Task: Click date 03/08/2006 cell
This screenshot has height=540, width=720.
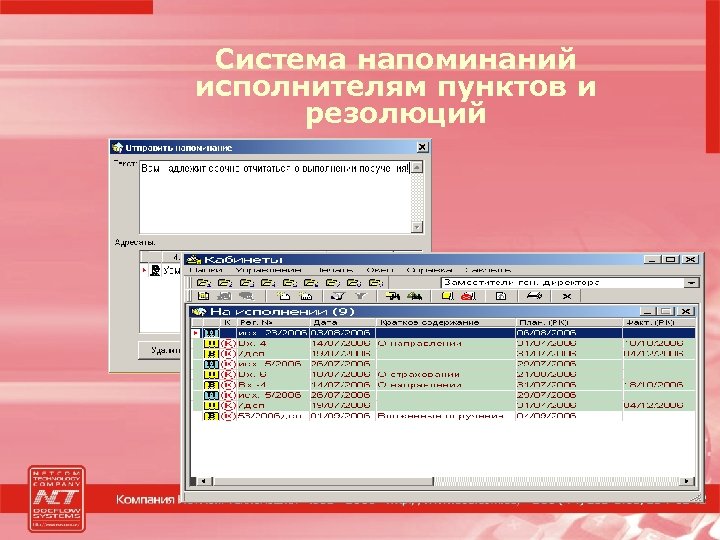Action: pyautogui.click(x=343, y=333)
